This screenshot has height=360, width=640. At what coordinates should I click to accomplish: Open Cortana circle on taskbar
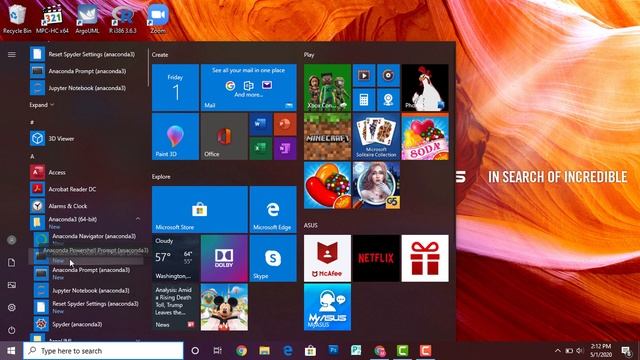(x=195, y=351)
